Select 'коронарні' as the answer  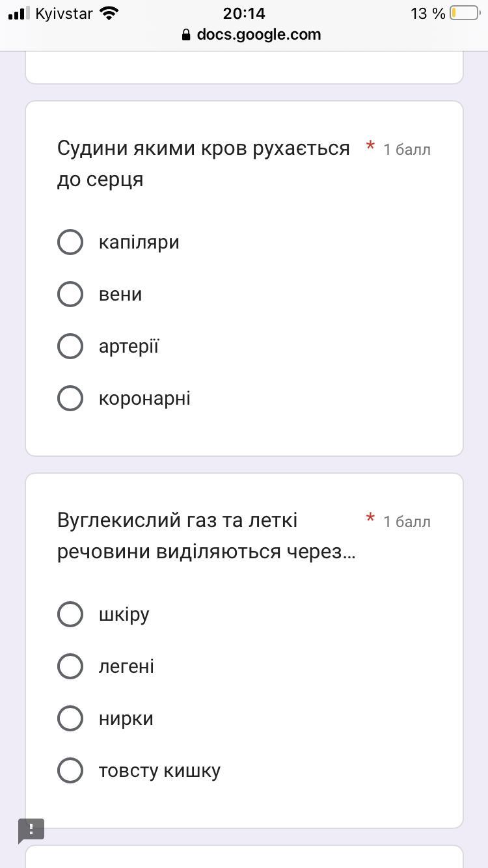tap(70, 398)
